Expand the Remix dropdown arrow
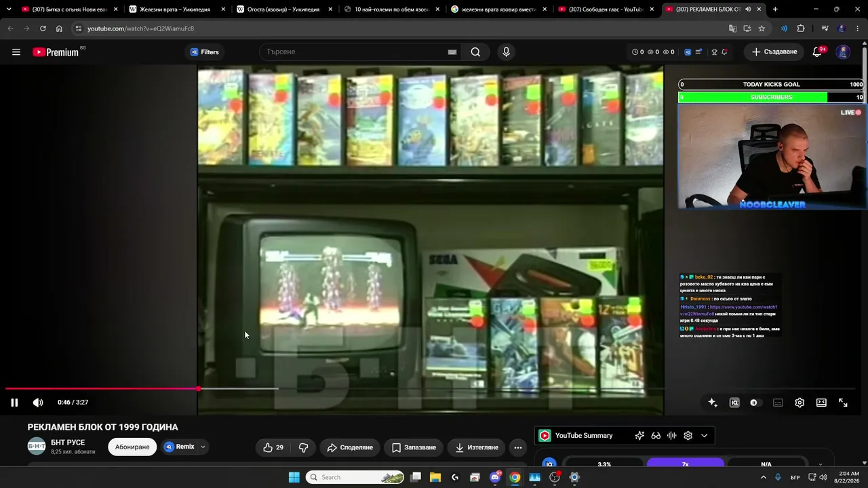Image resolution: width=868 pixels, height=488 pixels. coord(203,447)
